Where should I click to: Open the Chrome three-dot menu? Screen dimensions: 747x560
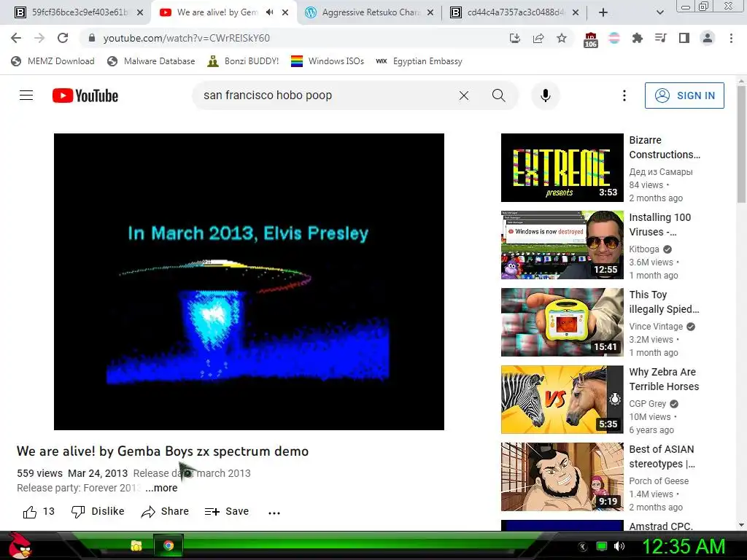[731, 38]
